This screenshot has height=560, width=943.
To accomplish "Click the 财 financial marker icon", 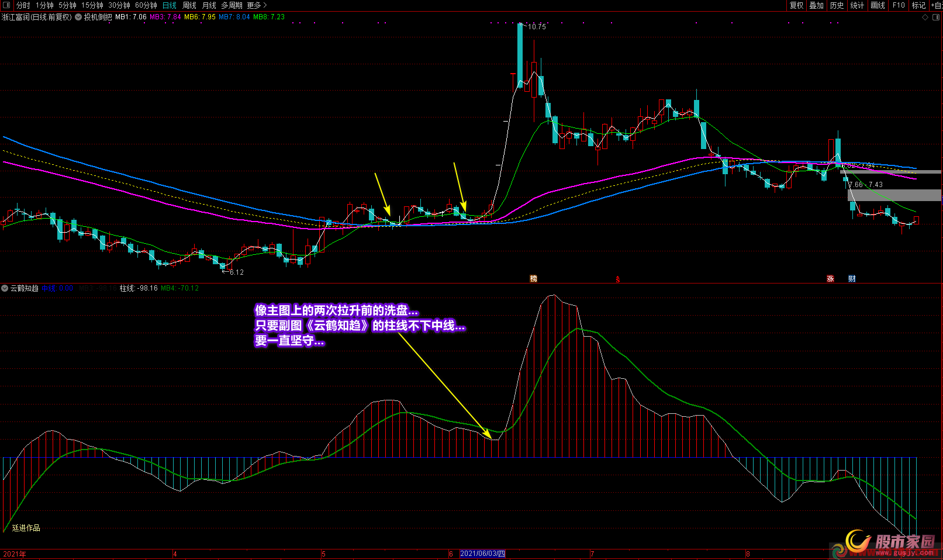I will click(852, 279).
